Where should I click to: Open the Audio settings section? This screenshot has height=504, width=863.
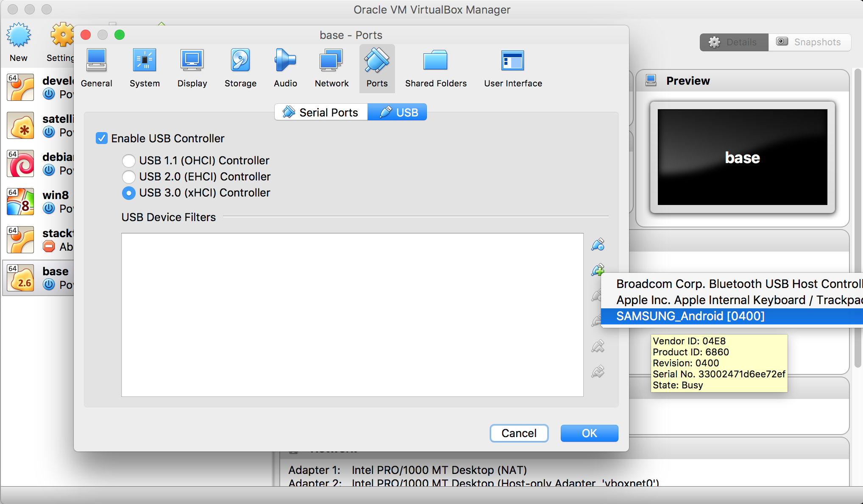285,68
